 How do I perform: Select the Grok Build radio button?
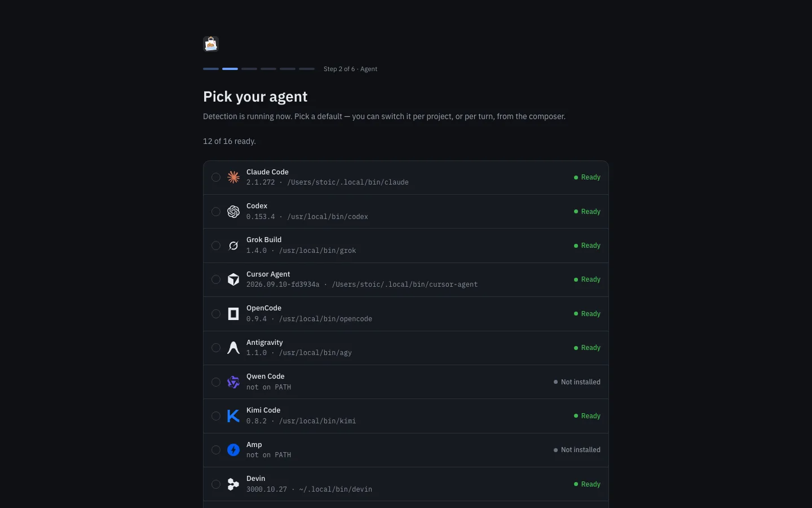click(x=216, y=246)
